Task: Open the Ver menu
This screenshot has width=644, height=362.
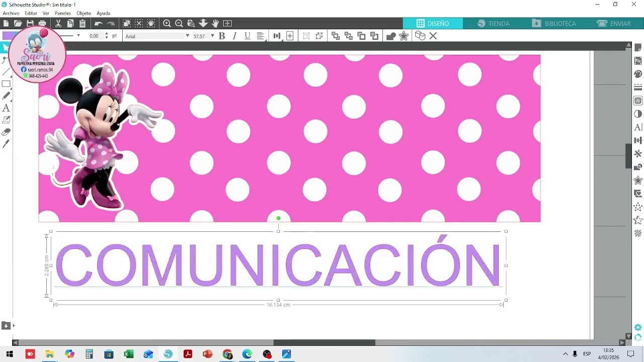Action: pyautogui.click(x=46, y=13)
